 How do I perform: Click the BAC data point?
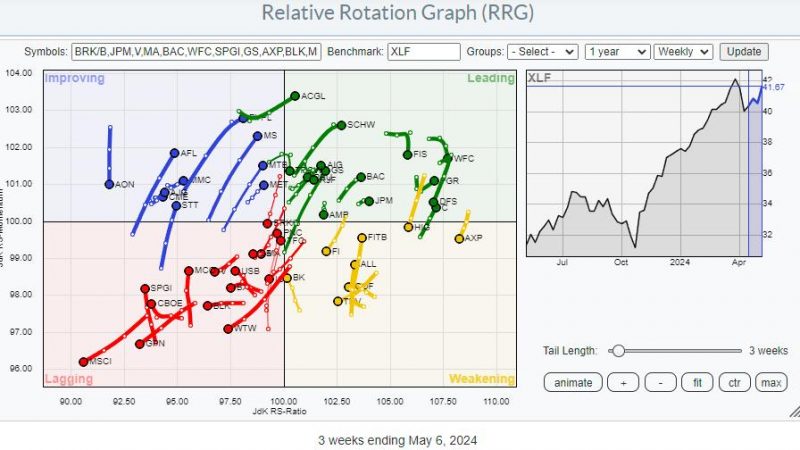click(x=361, y=177)
